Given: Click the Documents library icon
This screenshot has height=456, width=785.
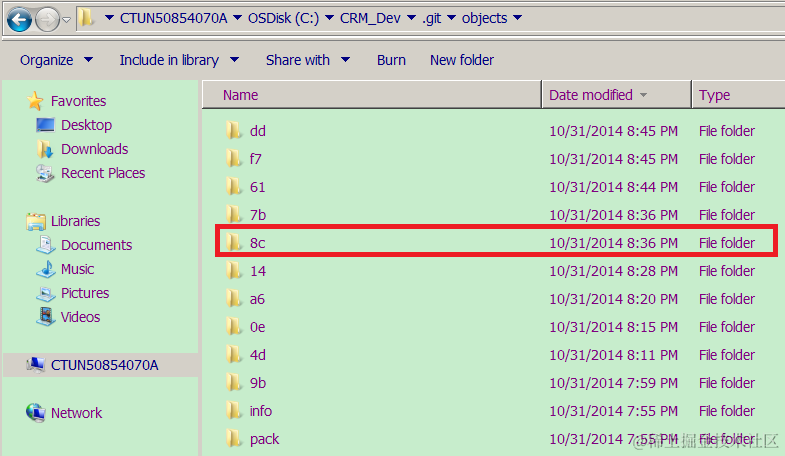Looking at the screenshot, I should [46, 244].
